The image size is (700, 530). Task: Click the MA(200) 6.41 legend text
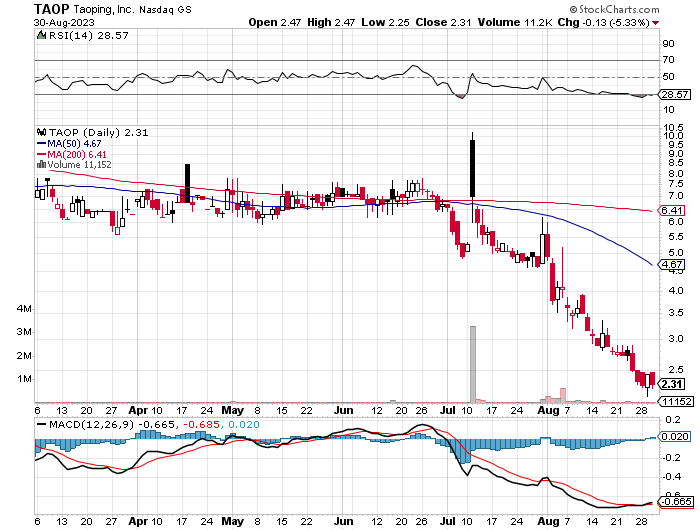pos(77,154)
